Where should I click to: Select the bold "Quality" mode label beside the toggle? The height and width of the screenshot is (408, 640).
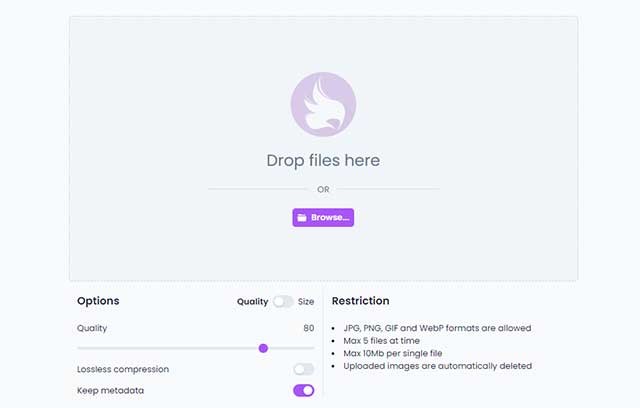coord(252,301)
